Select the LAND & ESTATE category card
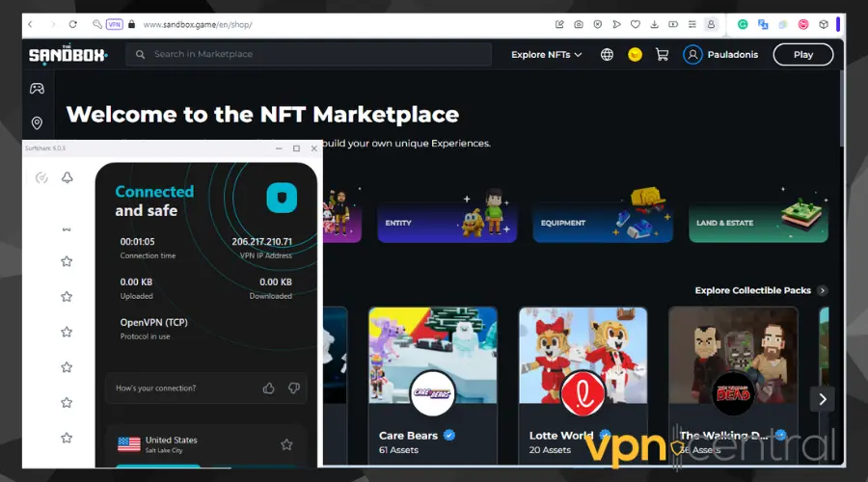 [758, 222]
